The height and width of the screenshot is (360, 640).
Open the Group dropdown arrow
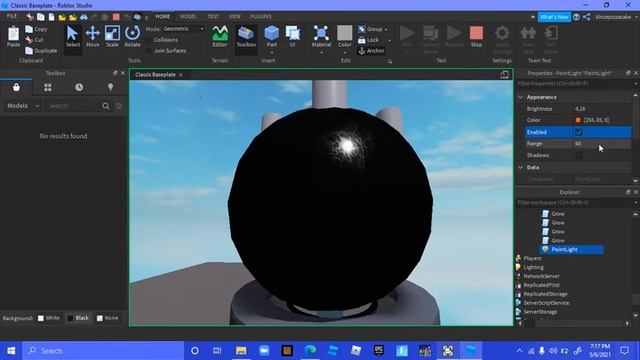[x=386, y=29]
